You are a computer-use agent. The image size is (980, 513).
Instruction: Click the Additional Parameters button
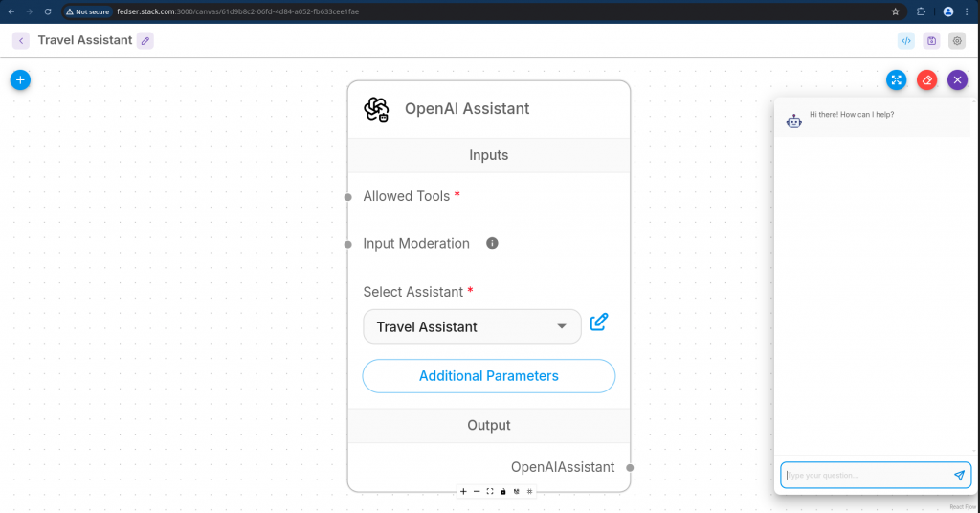(488, 376)
